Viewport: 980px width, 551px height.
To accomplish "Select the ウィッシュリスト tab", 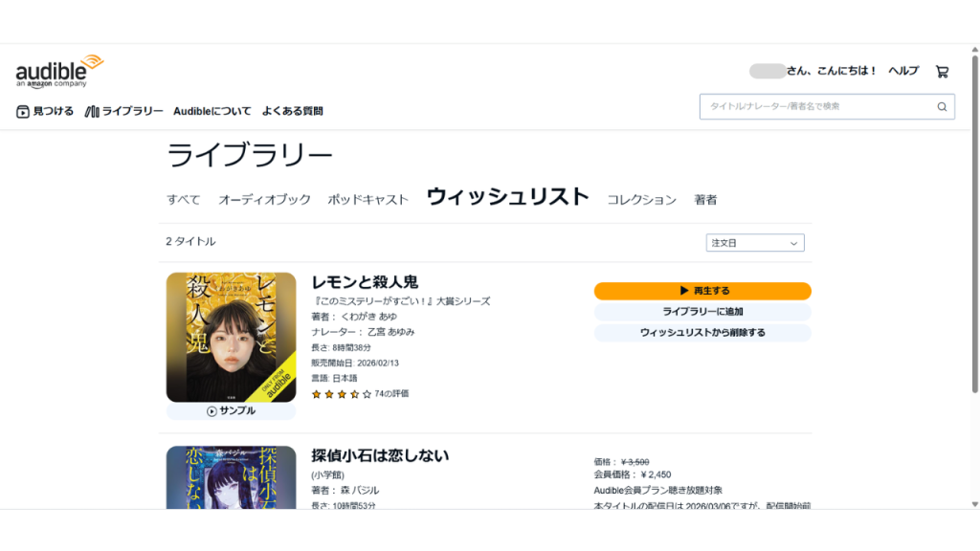I will [x=507, y=197].
